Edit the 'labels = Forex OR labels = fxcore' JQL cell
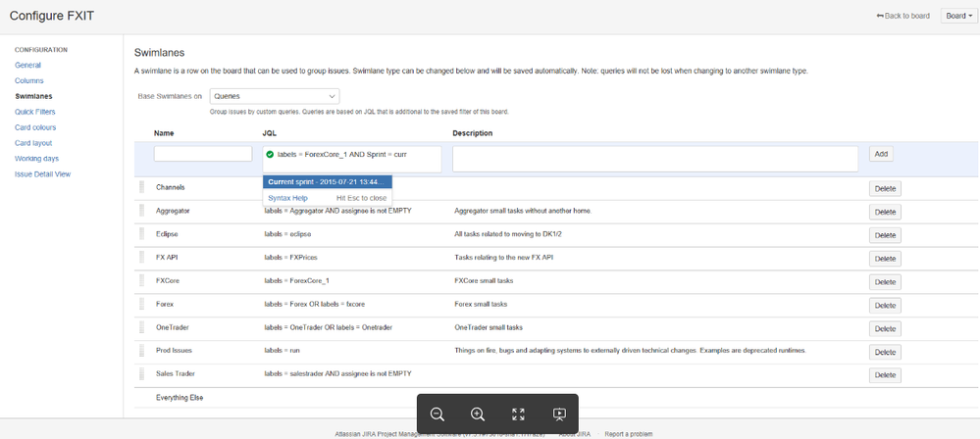Image resolution: width=980 pixels, height=439 pixels. click(314, 304)
